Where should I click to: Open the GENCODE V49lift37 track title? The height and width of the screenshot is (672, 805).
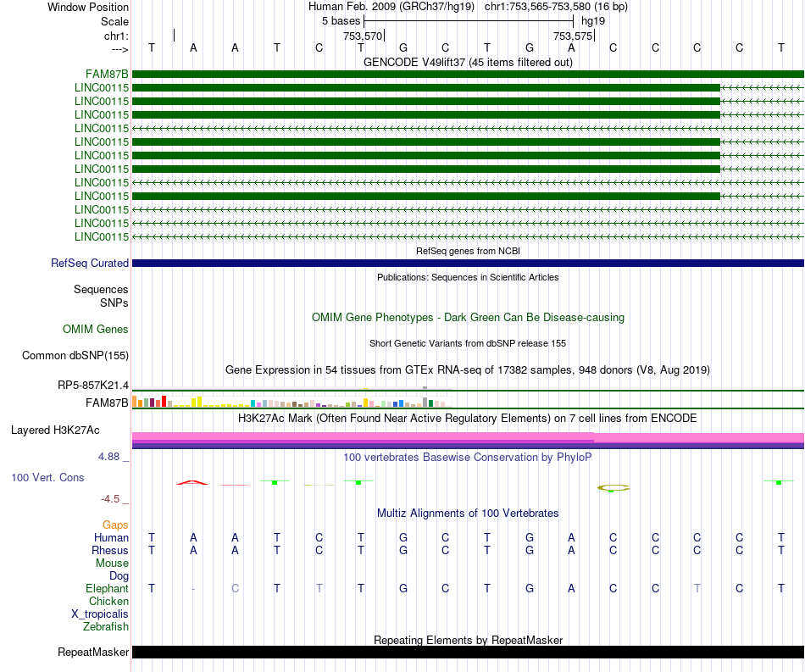click(x=468, y=62)
